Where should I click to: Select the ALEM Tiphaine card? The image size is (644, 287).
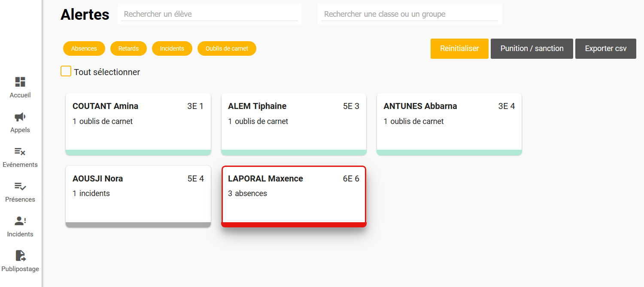(x=294, y=124)
